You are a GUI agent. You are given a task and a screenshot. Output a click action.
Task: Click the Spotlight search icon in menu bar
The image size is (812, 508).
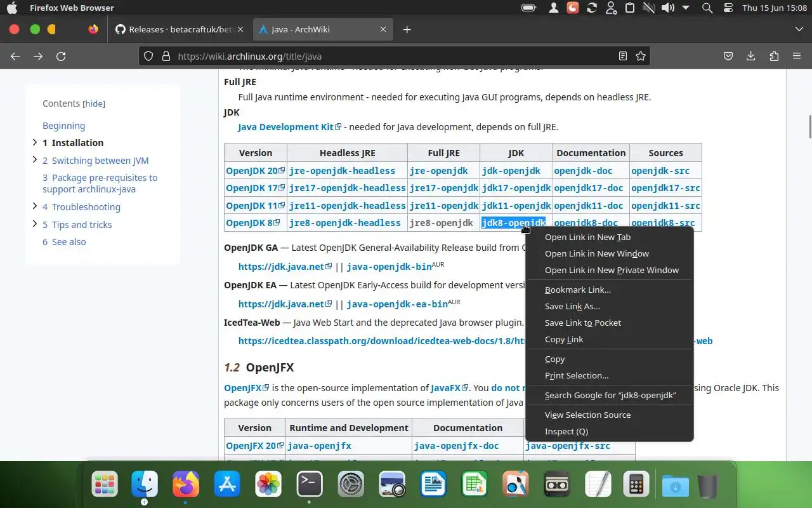(707, 8)
